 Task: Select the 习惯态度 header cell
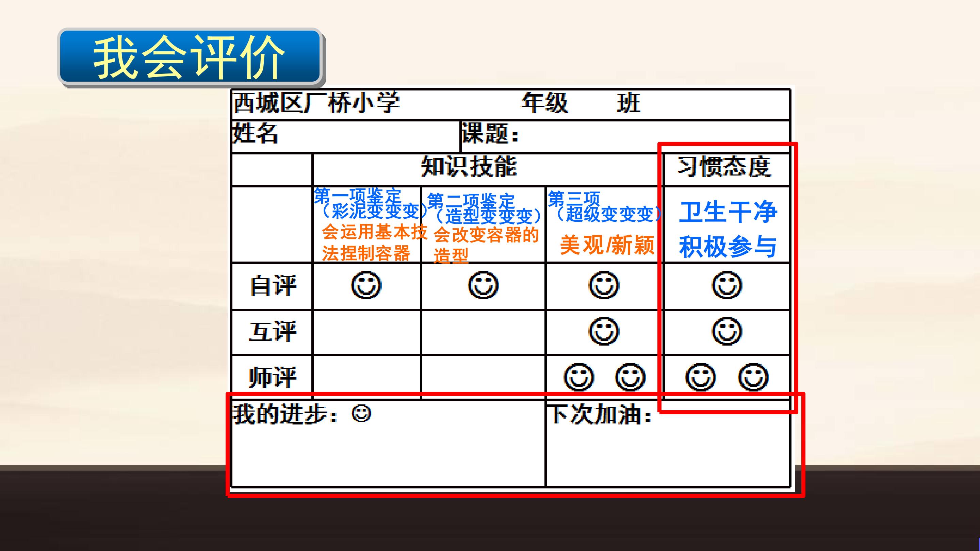coord(726,170)
